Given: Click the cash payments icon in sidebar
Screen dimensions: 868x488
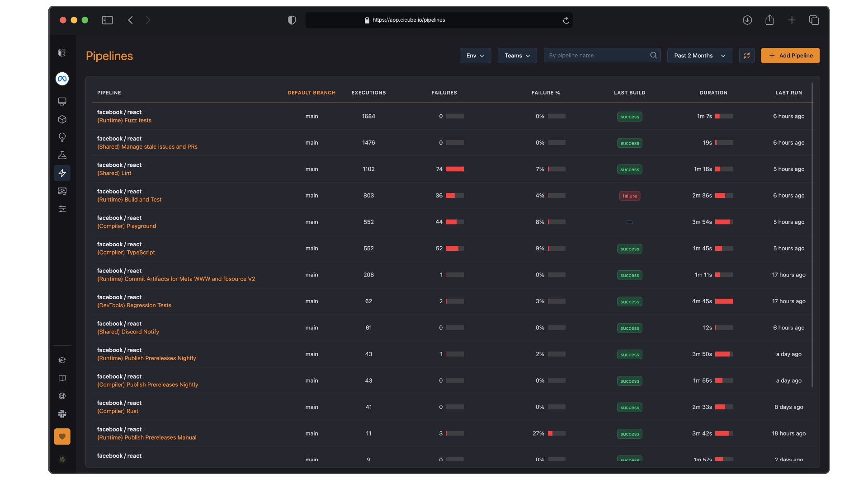Looking at the screenshot, I should pyautogui.click(x=62, y=191).
